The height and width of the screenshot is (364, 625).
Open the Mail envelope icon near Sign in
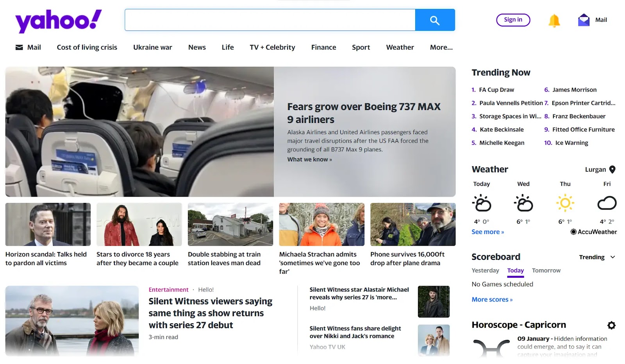point(584,20)
